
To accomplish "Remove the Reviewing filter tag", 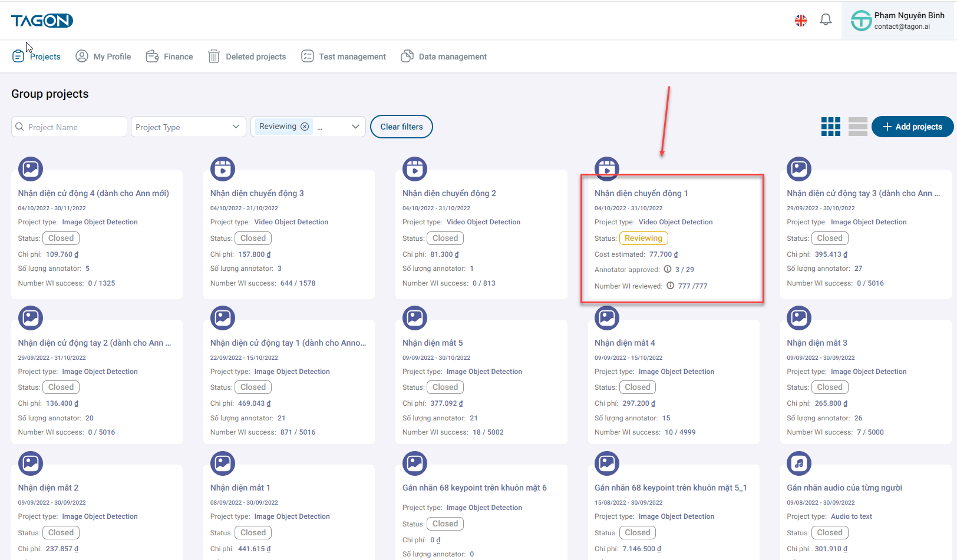I will click(305, 127).
